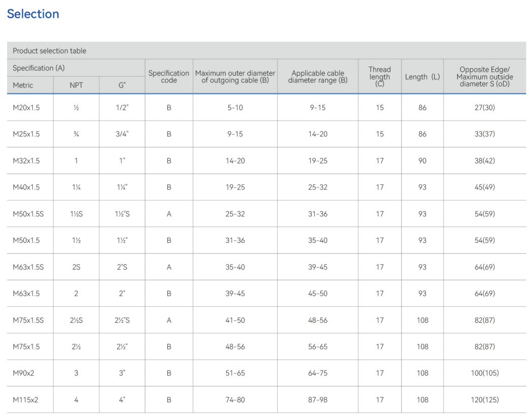Screen dimensions: 532x417
Task: Click the M32x1.5 specification cell
Action: [26, 160]
